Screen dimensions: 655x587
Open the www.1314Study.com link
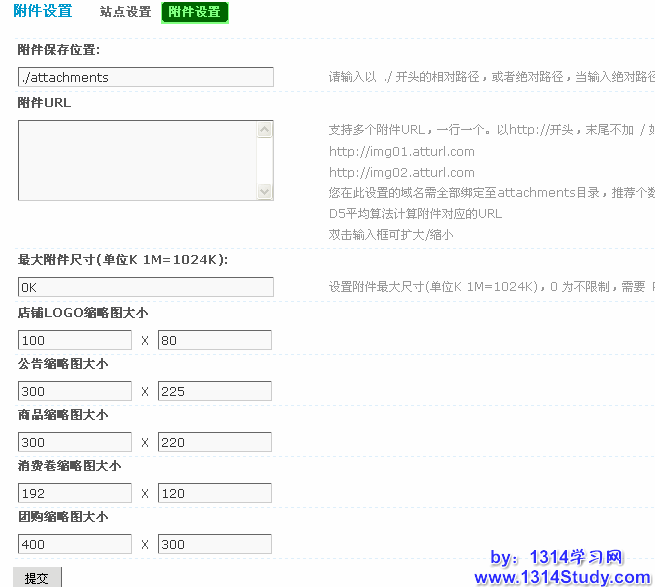[562, 577]
